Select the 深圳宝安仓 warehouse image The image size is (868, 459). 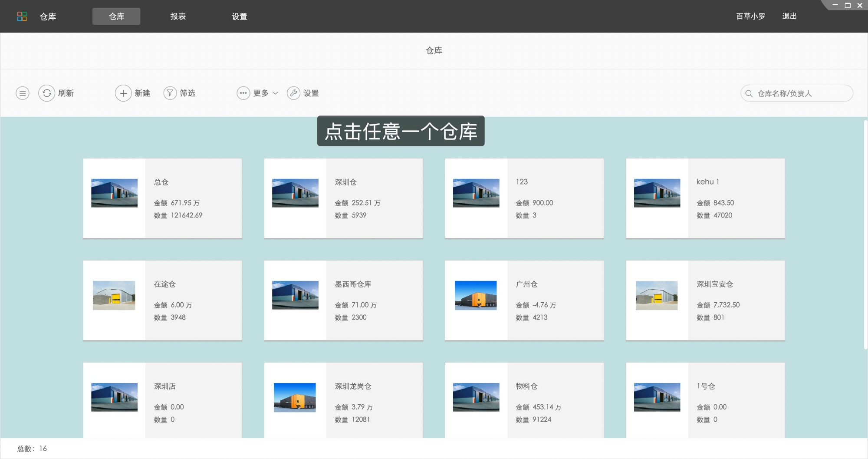click(657, 295)
